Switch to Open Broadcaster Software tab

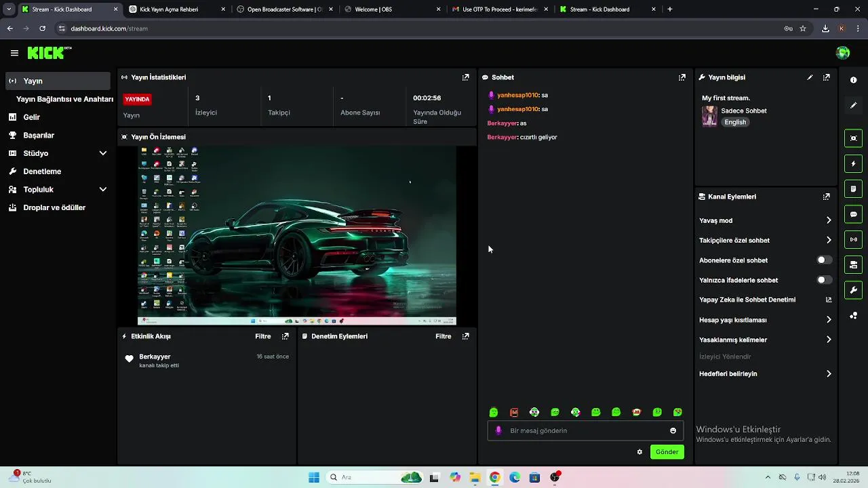click(284, 9)
